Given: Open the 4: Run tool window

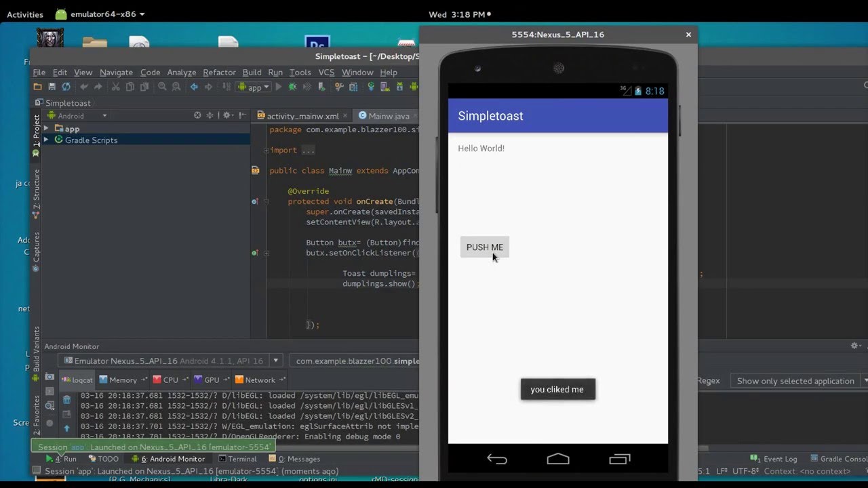Looking at the screenshot, I should [x=61, y=459].
